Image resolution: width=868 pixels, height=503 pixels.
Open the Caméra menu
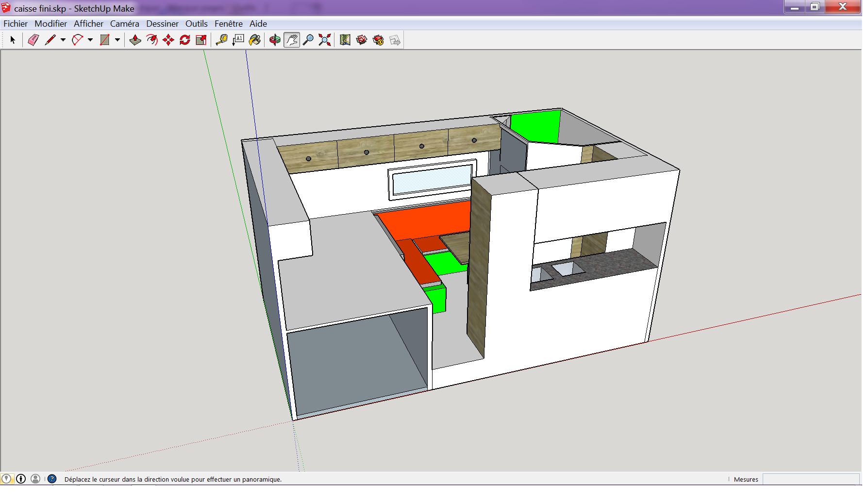(124, 24)
